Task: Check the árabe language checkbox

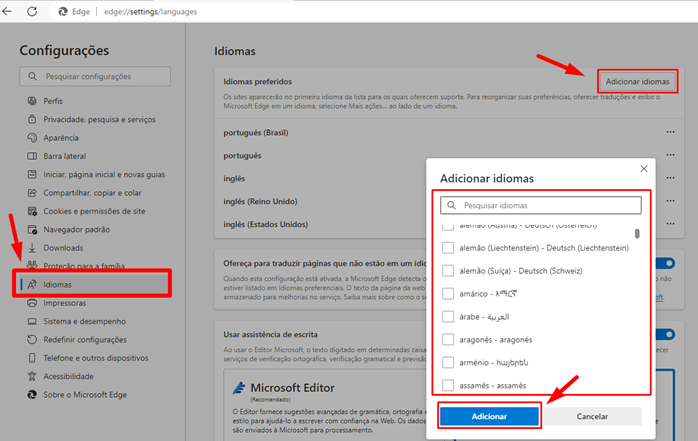Action: [450, 317]
